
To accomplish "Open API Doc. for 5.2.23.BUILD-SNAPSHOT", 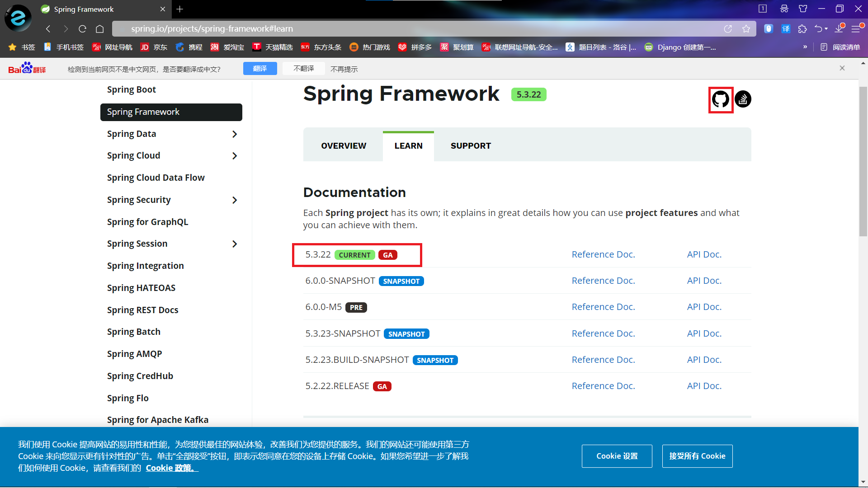I will (x=704, y=360).
